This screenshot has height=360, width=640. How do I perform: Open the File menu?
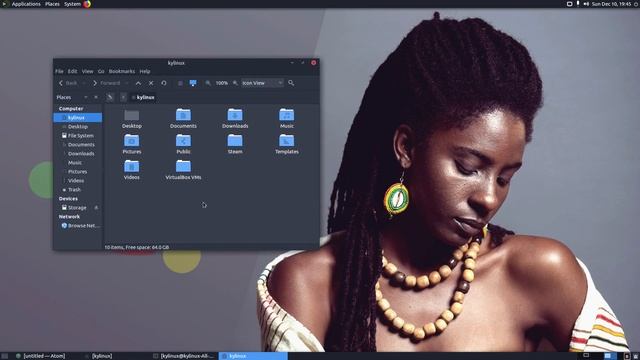click(59, 71)
